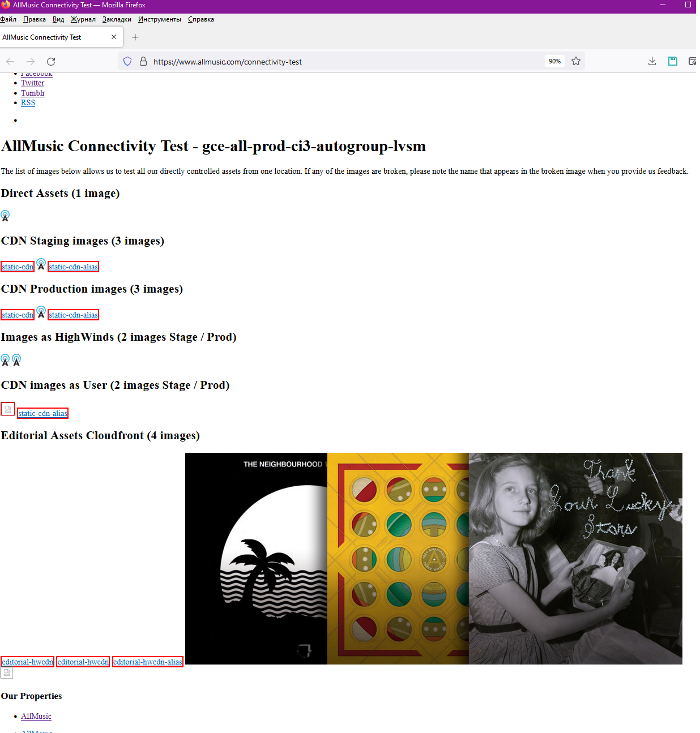The image size is (700, 733).
Task: Open the AllMusic link under Our Properties
Action: click(36, 716)
